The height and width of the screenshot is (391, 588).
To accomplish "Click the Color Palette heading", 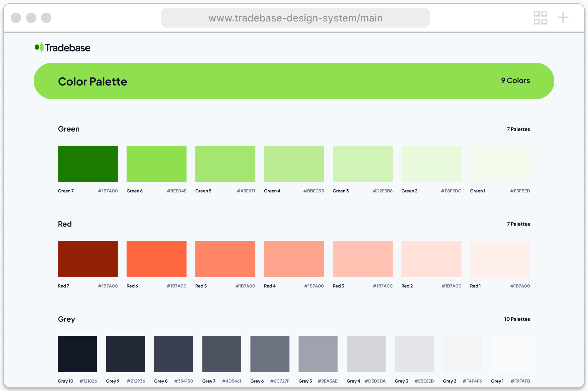I will click(92, 82).
